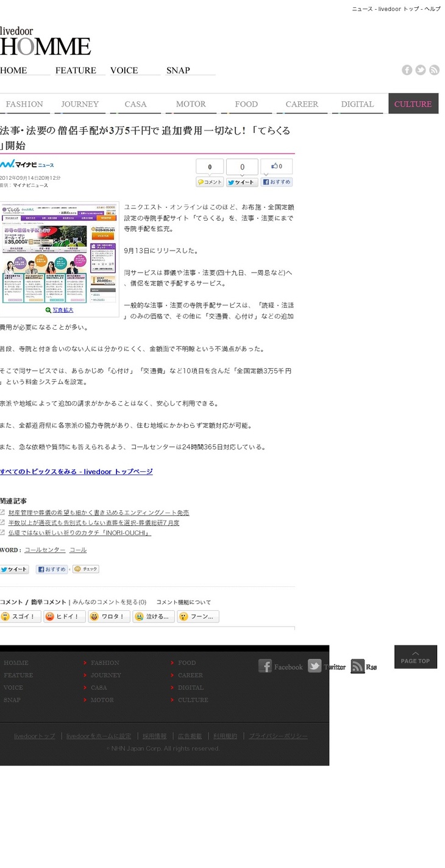Click the tweet button below article
This screenshot has width=445, height=868.
tap(15, 569)
